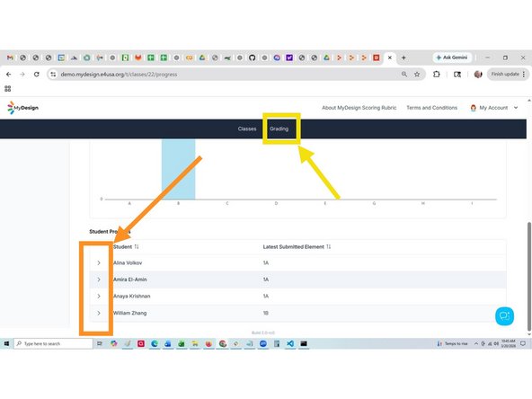The height and width of the screenshot is (399, 532).
Task: Open the Windows Start menu
Action: 6,343
